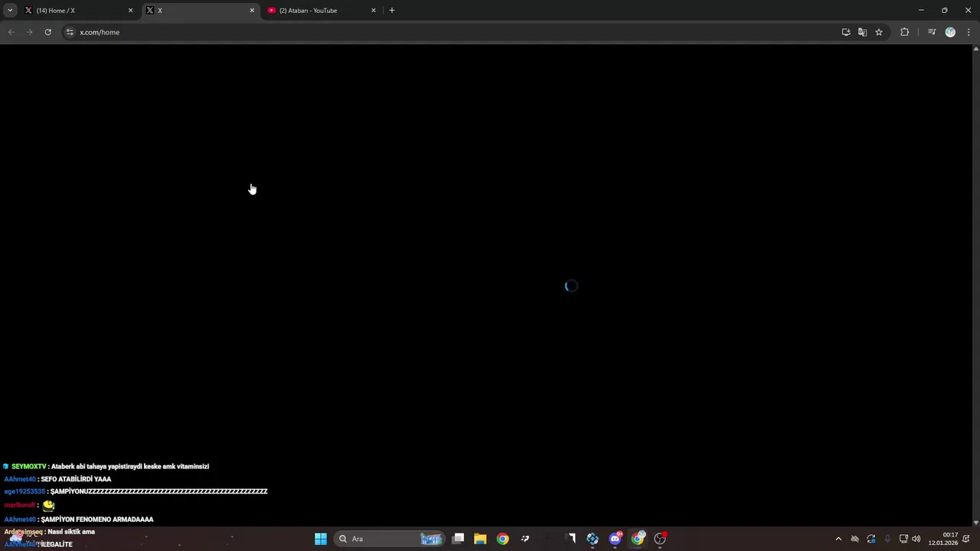Open a new browser tab
This screenshot has height=551, width=980.
coord(392,11)
